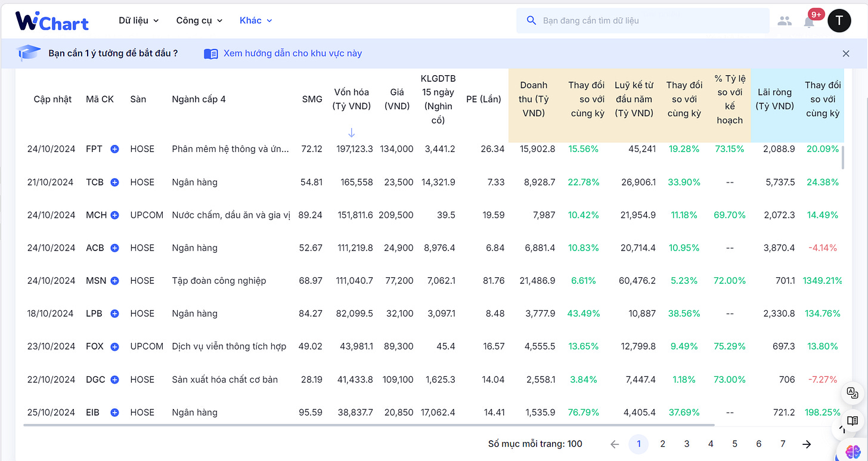868x461 pixels.
Task: Go to page 2
Action: pyautogui.click(x=662, y=444)
